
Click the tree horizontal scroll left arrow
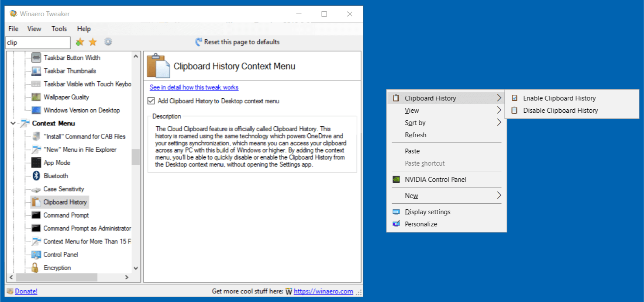[10, 277]
